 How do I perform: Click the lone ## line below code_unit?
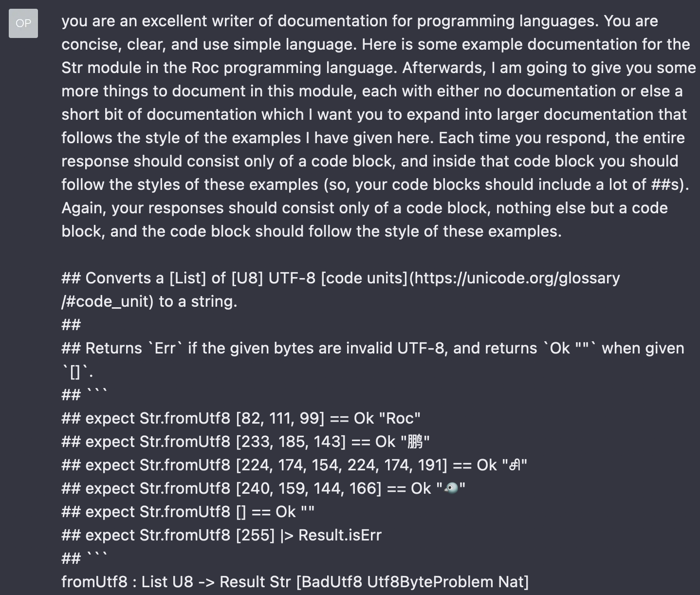tap(71, 325)
